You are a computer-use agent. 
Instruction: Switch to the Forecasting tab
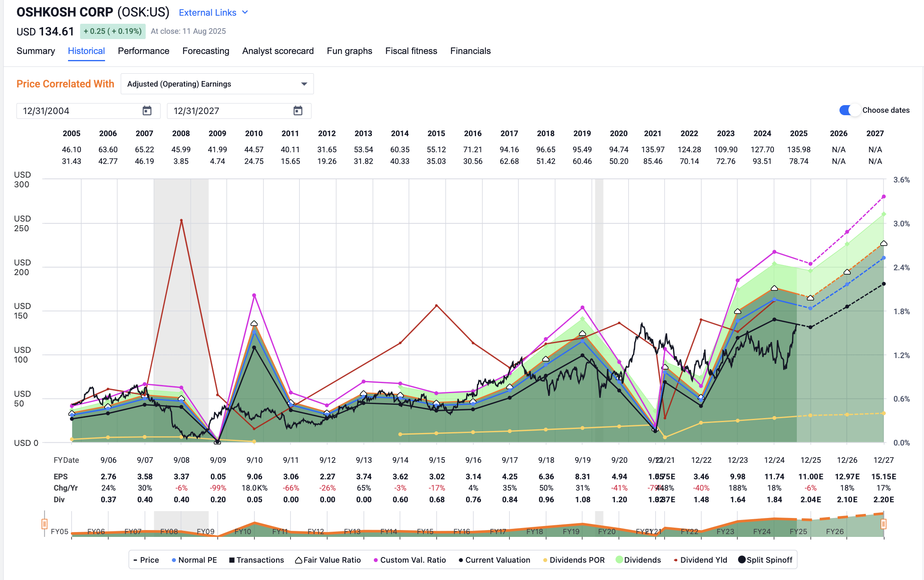pos(206,51)
